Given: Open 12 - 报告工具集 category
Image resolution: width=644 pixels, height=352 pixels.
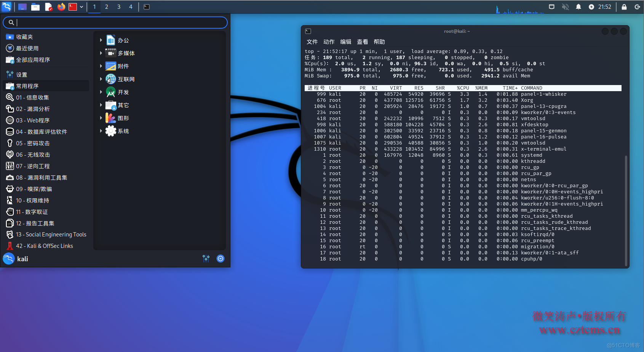Looking at the screenshot, I should click(x=46, y=223).
